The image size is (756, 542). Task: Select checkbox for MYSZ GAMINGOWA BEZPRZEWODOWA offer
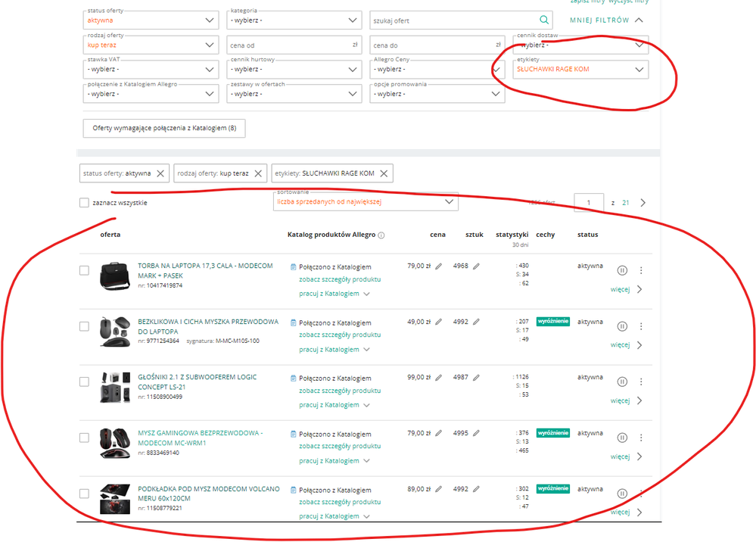pyautogui.click(x=85, y=438)
